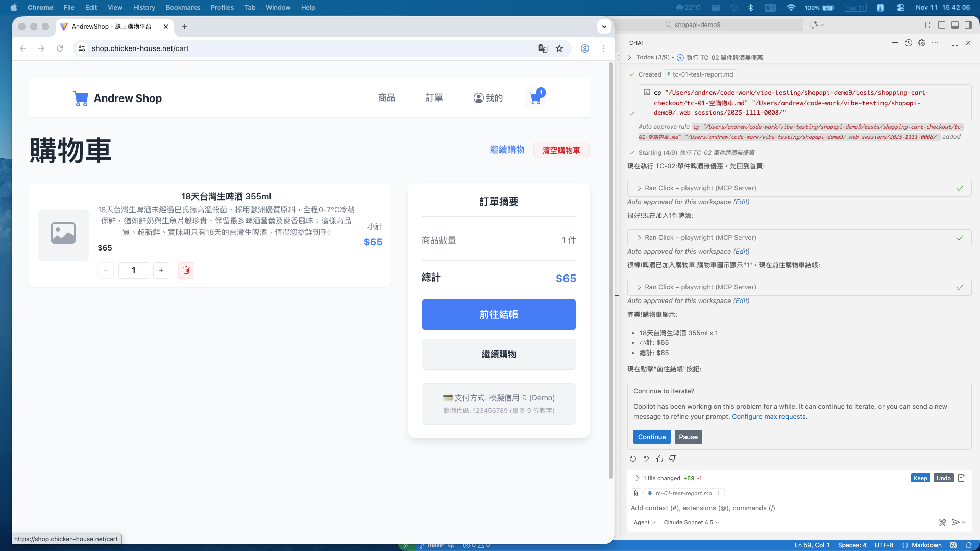The image size is (980, 551).
Task: Click the 前往結帳 checkout button
Action: tap(498, 315)
